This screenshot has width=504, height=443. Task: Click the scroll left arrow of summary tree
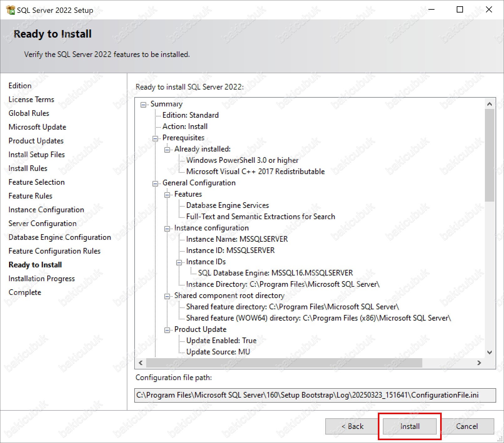point(141,363)
